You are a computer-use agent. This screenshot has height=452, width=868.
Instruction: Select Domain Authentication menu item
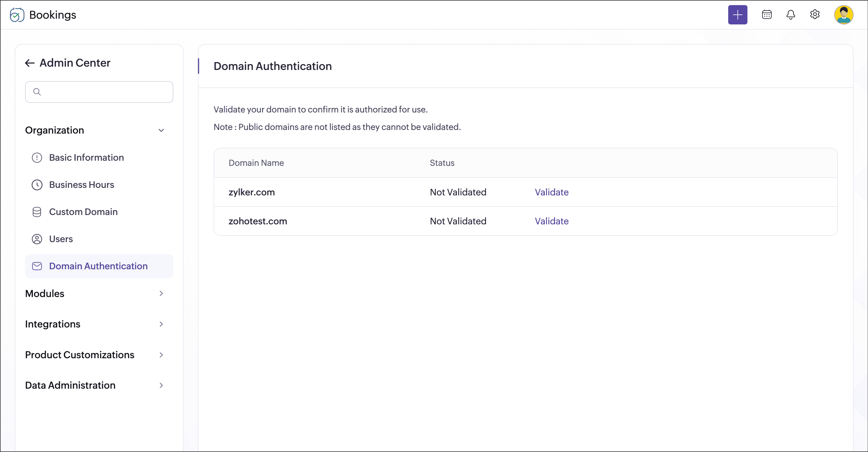point(99,266)
